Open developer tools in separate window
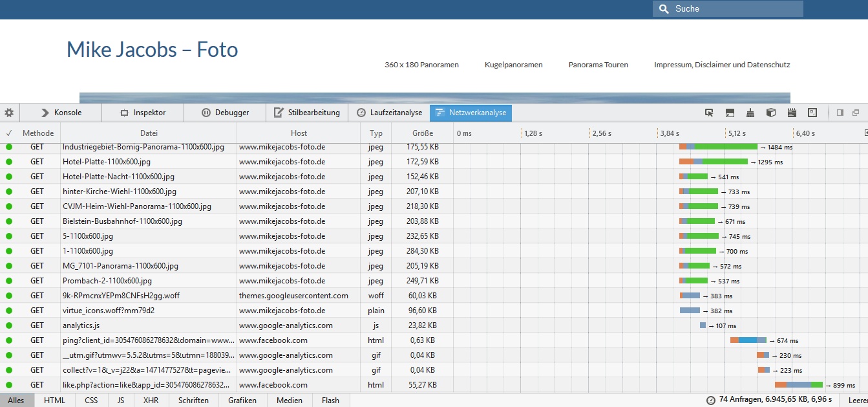Viewport: 868px width, 407px height. tap(856, 113)
